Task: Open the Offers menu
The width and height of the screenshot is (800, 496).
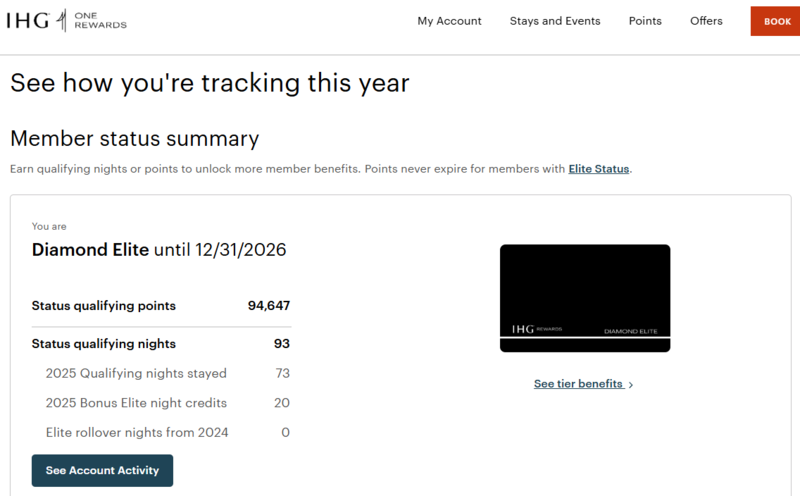Action: pyautogui.click(x=706, y=21)
